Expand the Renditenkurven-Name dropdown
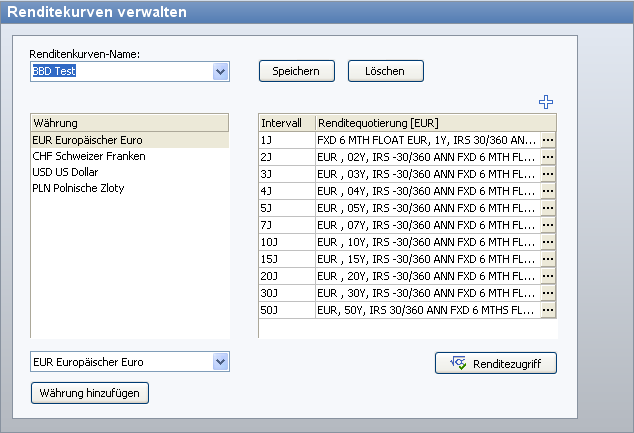 pyautogui.click(x=220, y=72)
